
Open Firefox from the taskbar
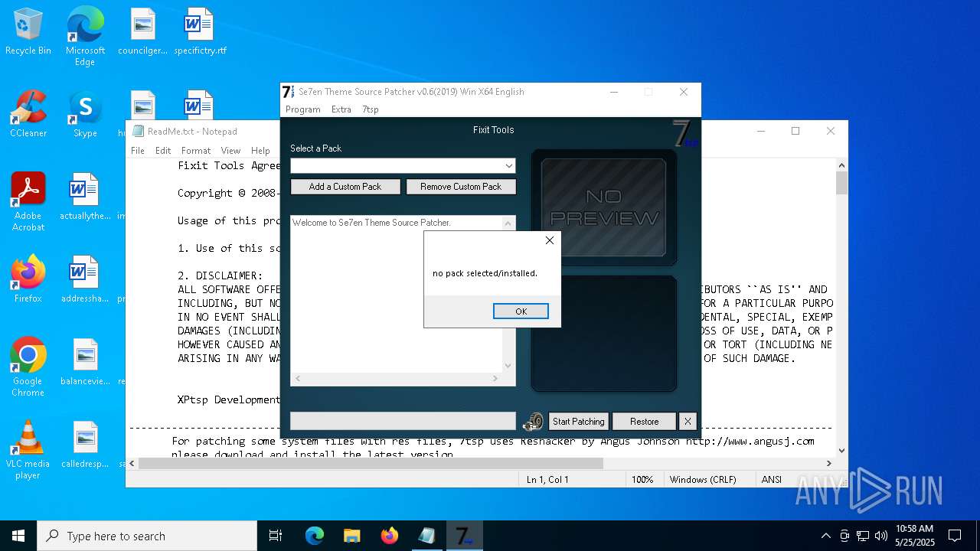pos(389,536)
